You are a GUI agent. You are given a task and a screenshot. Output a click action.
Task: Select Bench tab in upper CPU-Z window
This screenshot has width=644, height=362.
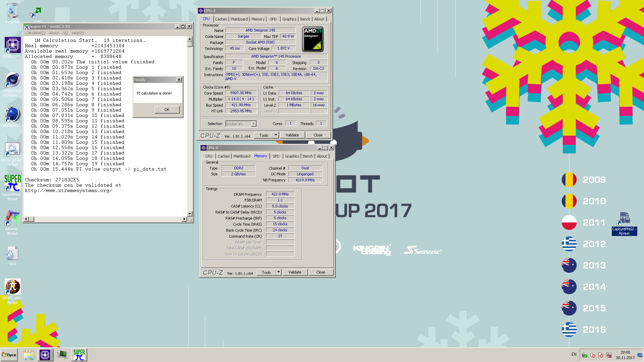coord(305,19)
